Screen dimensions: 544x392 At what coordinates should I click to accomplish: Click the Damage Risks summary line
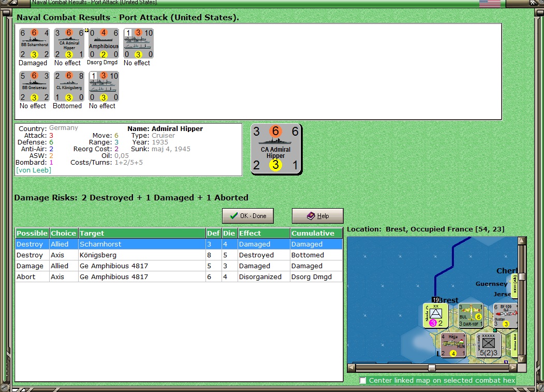click(x=131, y=198)
